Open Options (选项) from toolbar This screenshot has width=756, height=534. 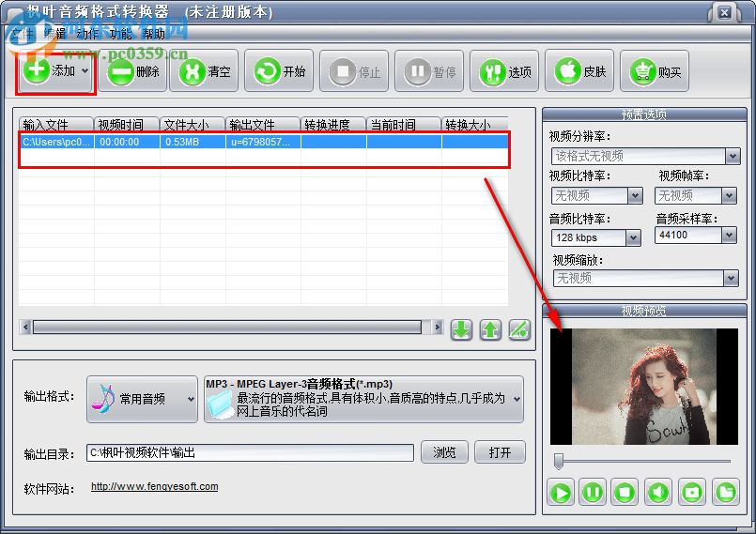coord(504,70)
